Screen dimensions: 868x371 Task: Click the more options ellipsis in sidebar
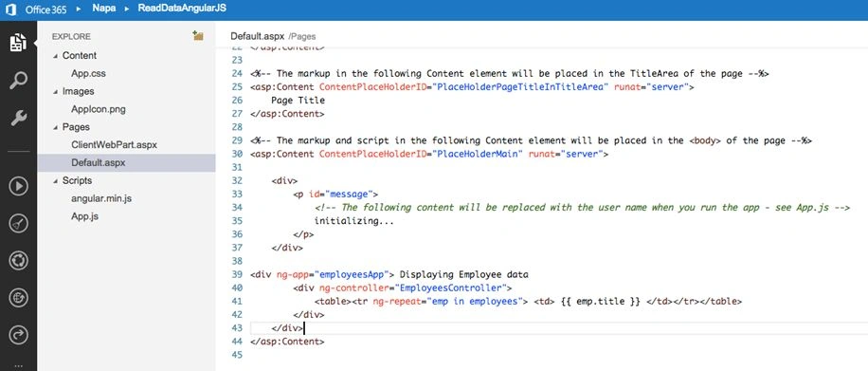coord(18,365)
